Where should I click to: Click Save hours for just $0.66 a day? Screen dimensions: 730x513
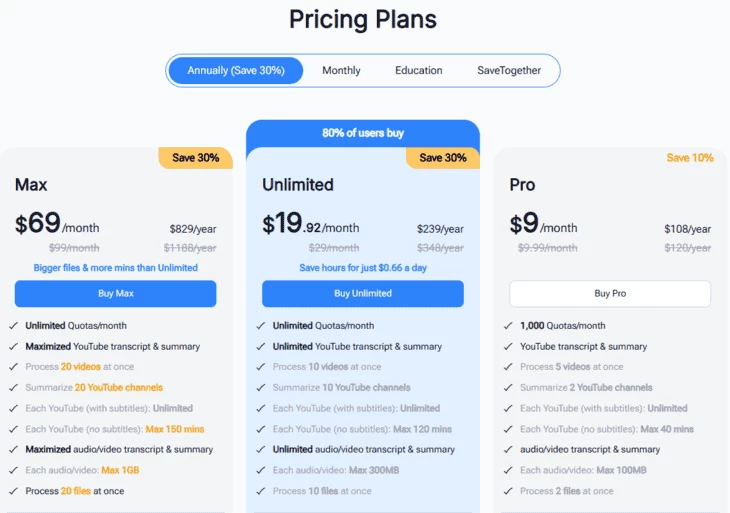point(363,268)
